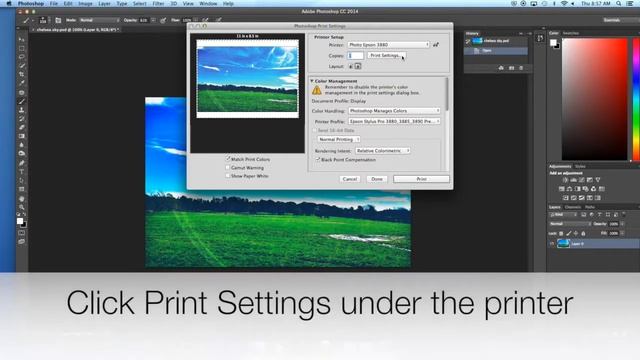This screenshot has width=640, height=360.
Task: Select the Horizontal Type tool
Action: click(22, 172)
